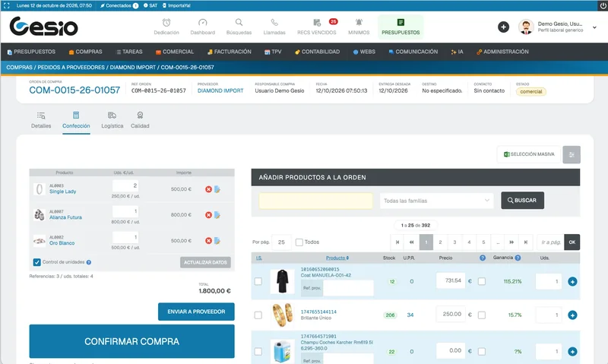The width and height of the screenshot is (608, 364).
Task: Open the PRESUPUESTOS green shortcut
Action: tap(401, 27)
